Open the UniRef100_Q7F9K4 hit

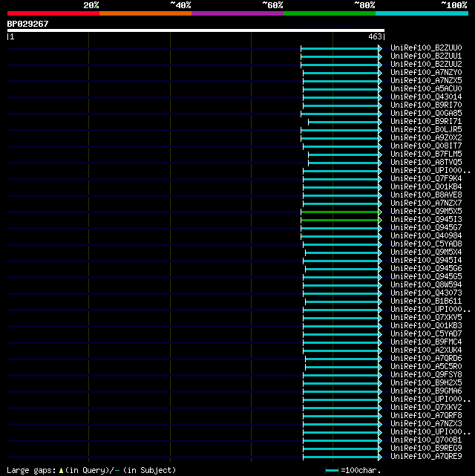tap(426, 179)
